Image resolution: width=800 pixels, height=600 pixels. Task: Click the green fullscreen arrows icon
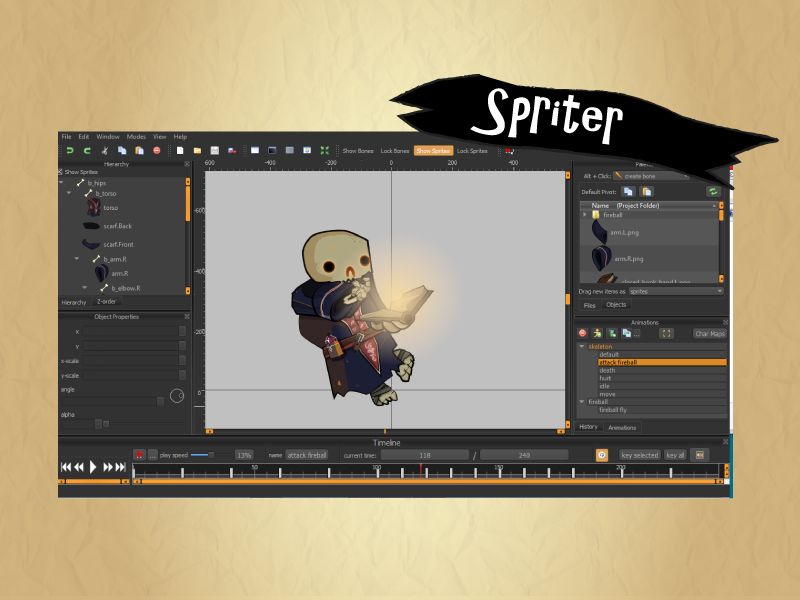pyautogui.click(x=324, y=151)
